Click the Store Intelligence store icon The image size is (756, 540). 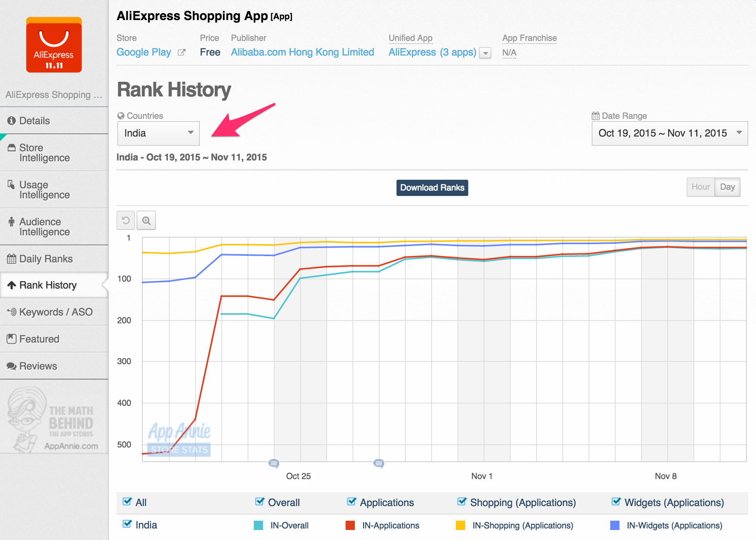point(12,148)
